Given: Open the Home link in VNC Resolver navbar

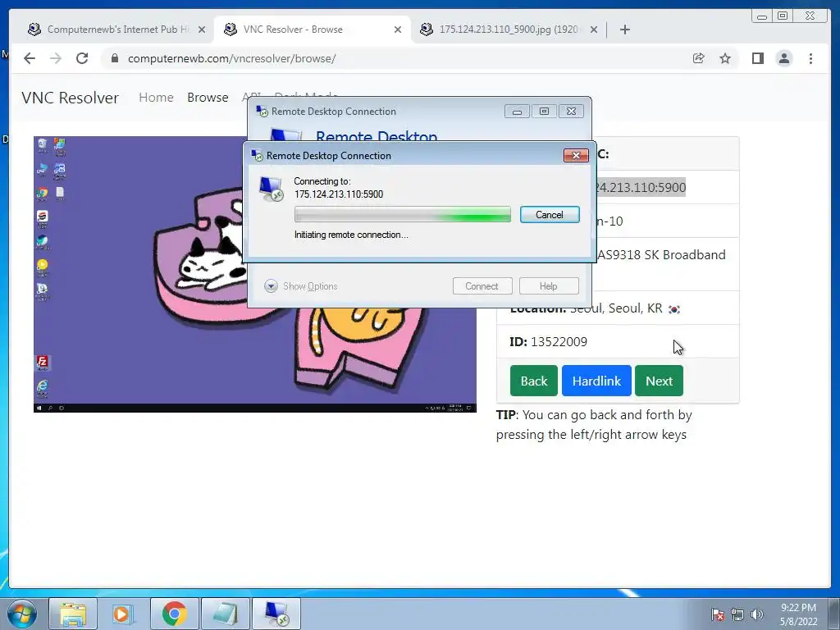Looking at the screenshot, I should pos(156,98).
